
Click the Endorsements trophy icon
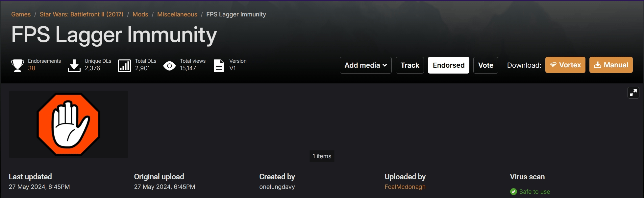coord(17,65)
